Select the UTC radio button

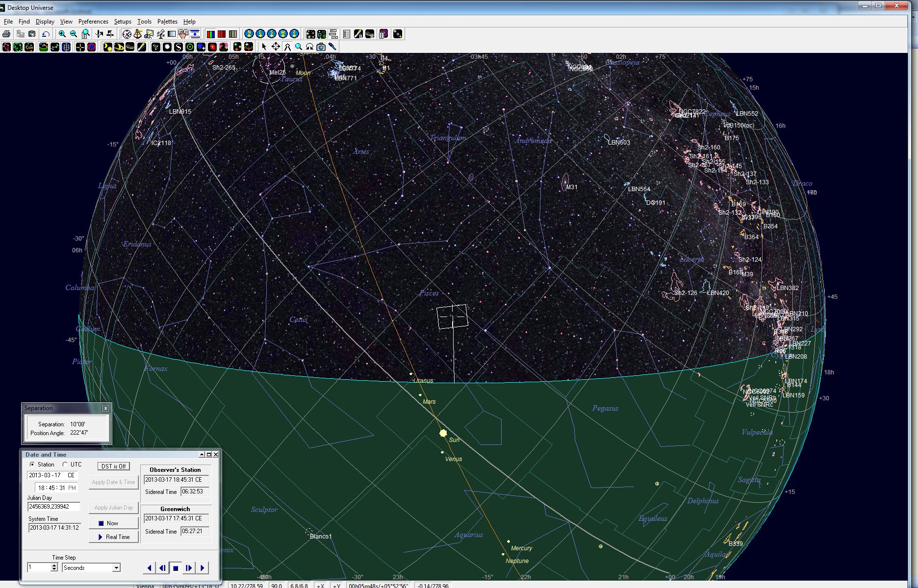point(65,464)
